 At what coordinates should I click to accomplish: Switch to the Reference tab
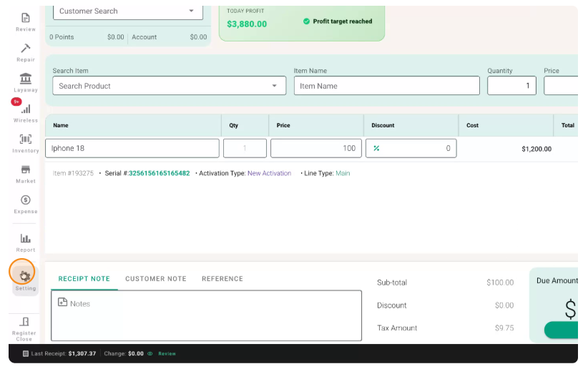[x=222, y=279]
